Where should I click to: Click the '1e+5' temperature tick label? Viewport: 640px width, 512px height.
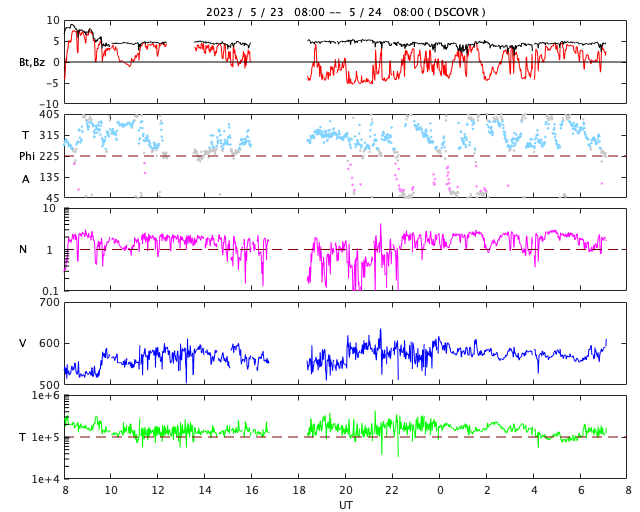[46, 437]
